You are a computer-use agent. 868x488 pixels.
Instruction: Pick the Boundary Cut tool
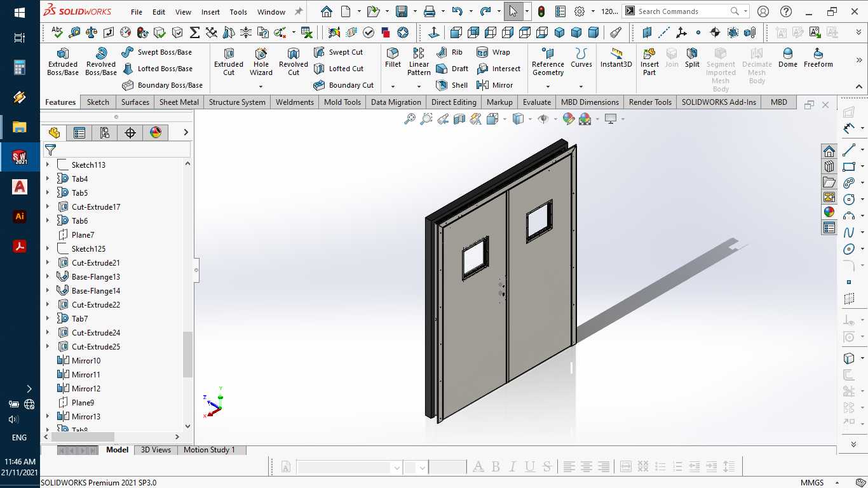point(343,85)
